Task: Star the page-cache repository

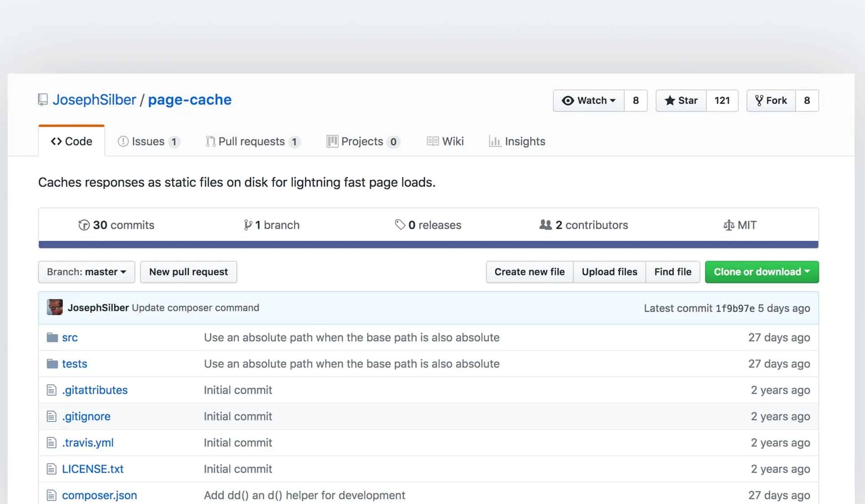Action: point(681,100)
